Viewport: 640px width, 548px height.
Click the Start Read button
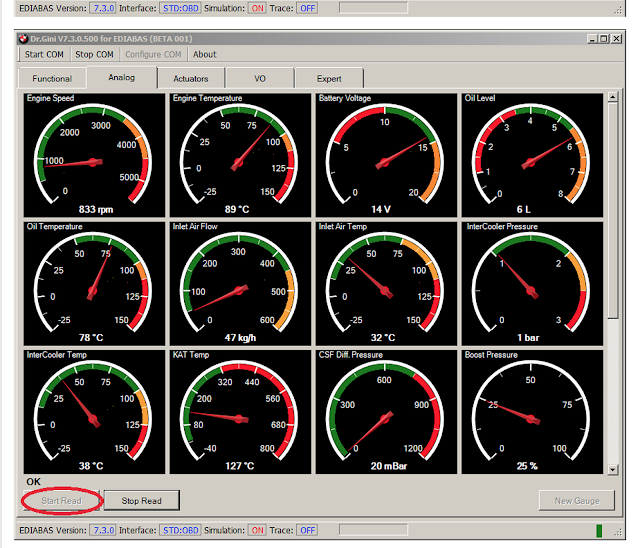(x=61, y=501)
